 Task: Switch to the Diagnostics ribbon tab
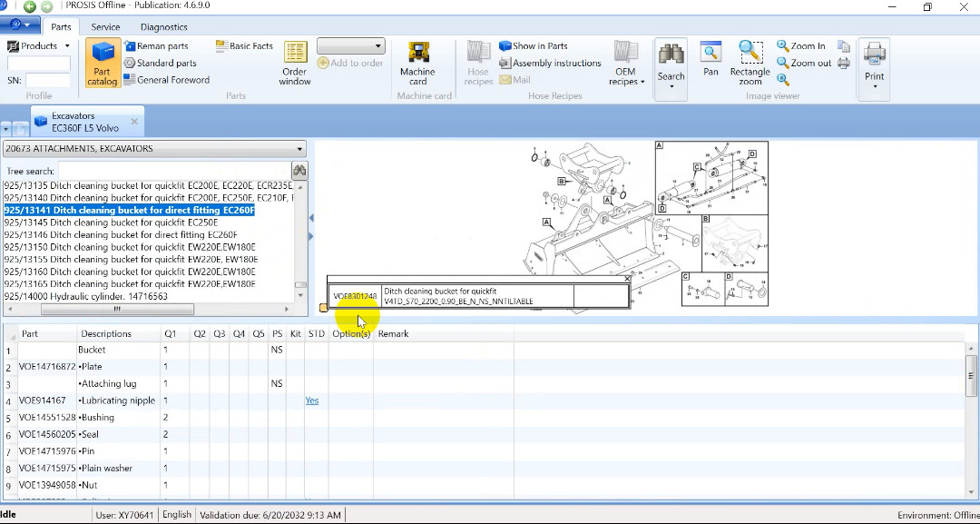click(x=163, y=27)
